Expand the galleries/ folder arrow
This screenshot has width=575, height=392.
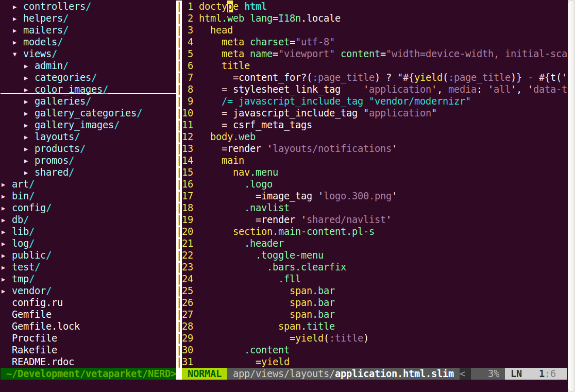coord(26,101)
